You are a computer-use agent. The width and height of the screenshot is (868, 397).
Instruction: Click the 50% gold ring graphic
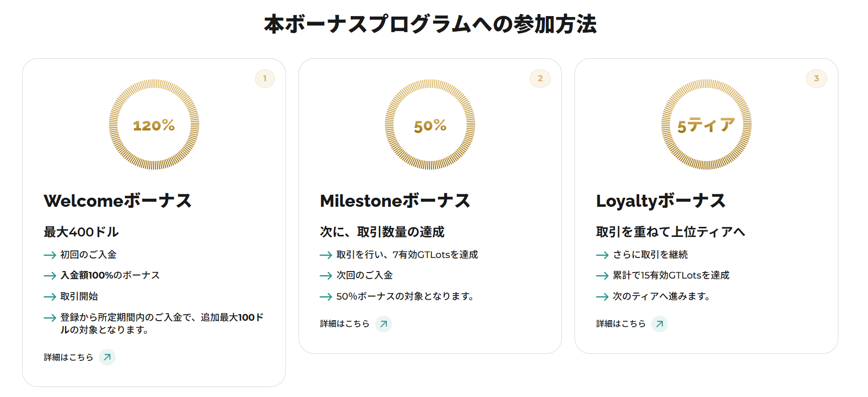(x=430, y=124)
